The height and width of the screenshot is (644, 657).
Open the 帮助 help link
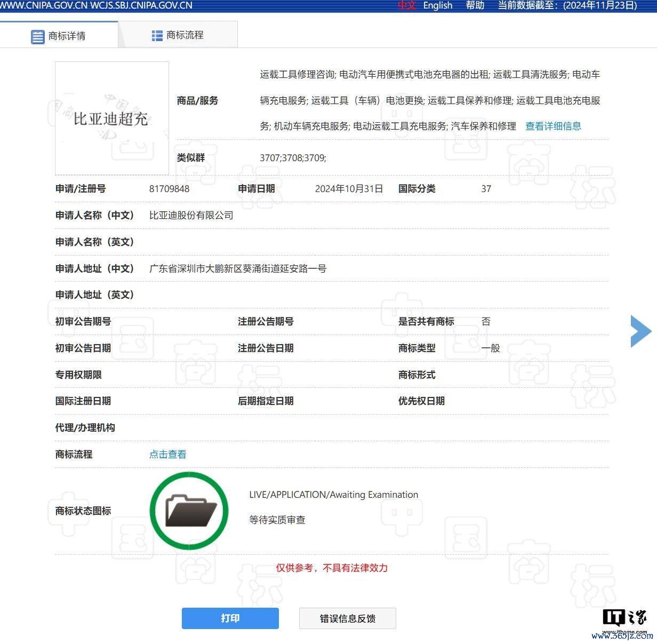[x=475, y=5]
